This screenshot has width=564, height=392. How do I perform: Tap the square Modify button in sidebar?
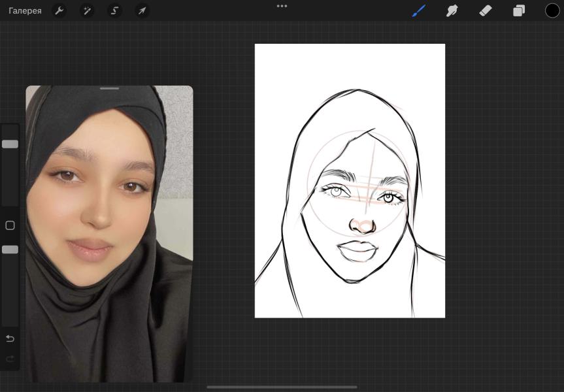point(10,225)
